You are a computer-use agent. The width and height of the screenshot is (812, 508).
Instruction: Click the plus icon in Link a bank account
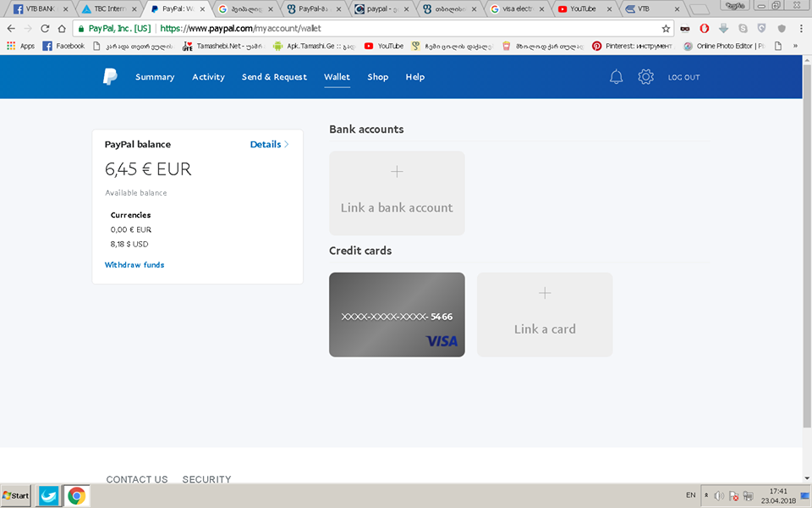[x=397, y=172]
